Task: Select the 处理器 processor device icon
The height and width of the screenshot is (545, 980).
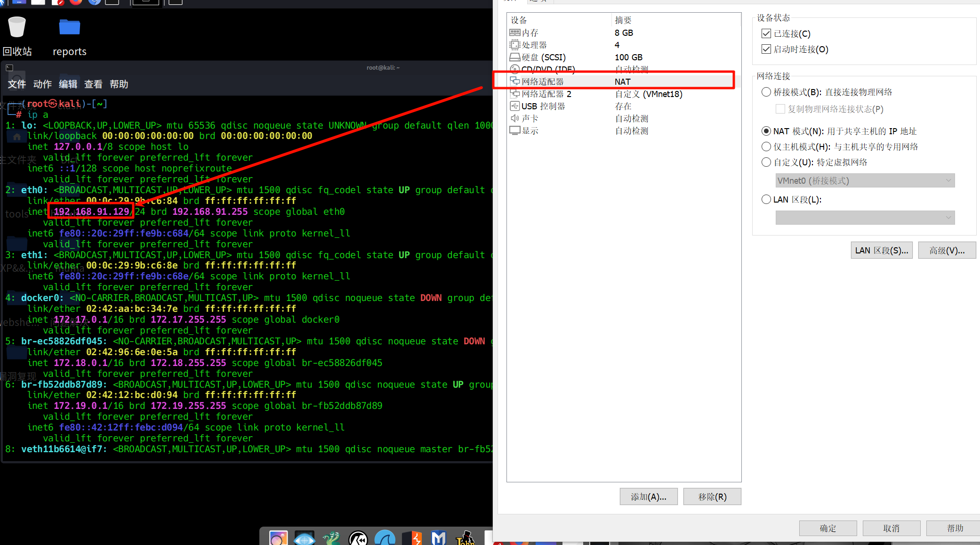Action: tap(514, 45)
